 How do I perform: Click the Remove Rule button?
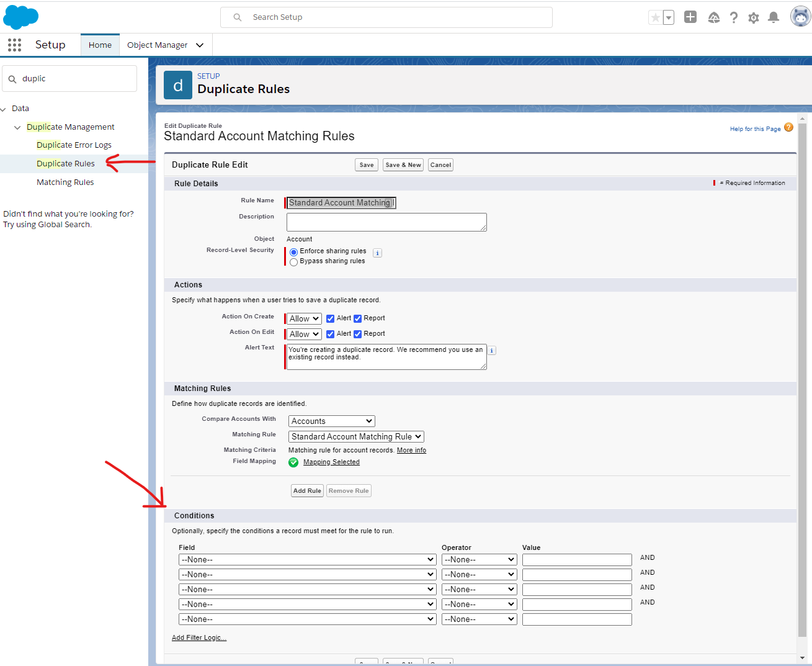[349, 491]
